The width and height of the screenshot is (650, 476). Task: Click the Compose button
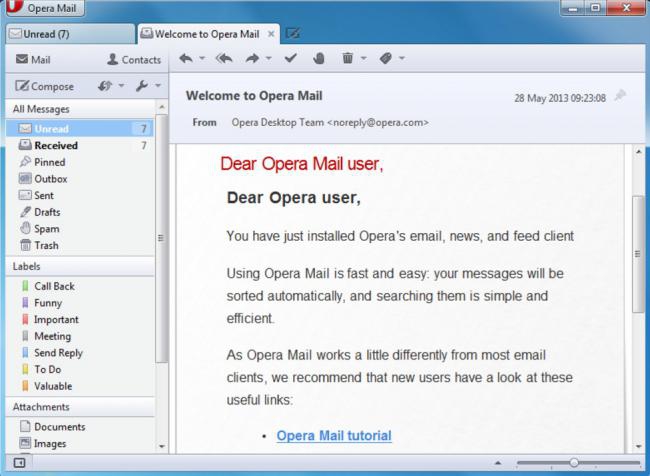click(x=44, y=86)
